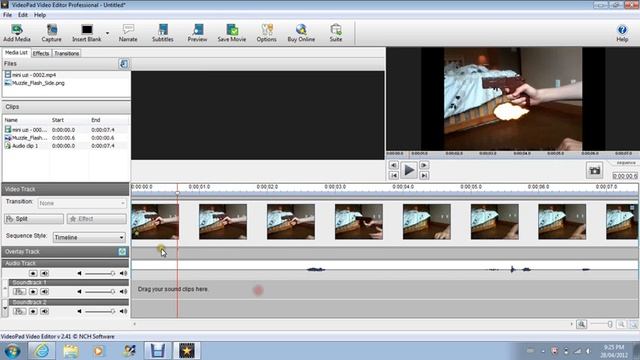Viewport: 640px width, 360px height.
Task: Open the Help menu
Action: click(40, 15)
